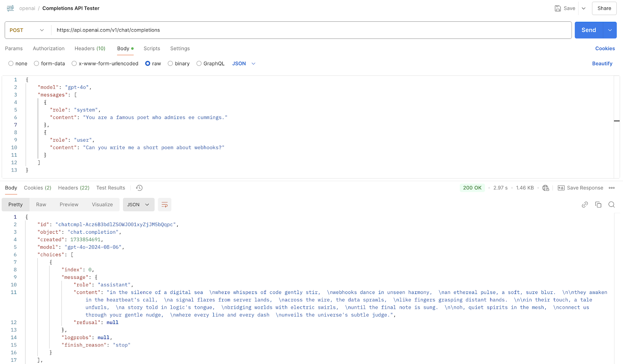
Task: Select the none body option
Action: pyautogui.click(x=11, y=63)
